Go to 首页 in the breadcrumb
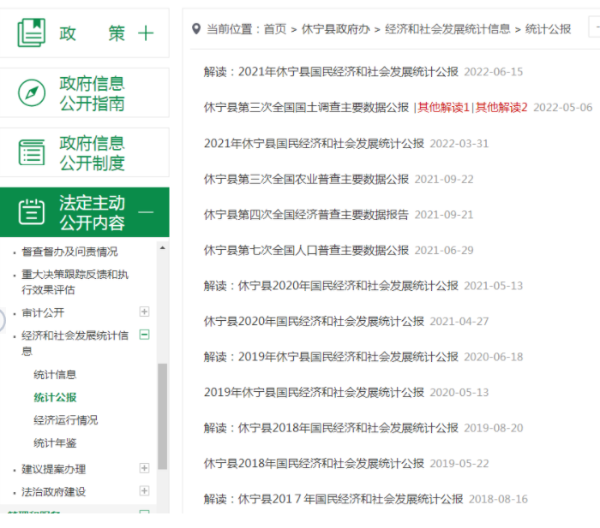The image size is (600, 528). pos(275,29)
